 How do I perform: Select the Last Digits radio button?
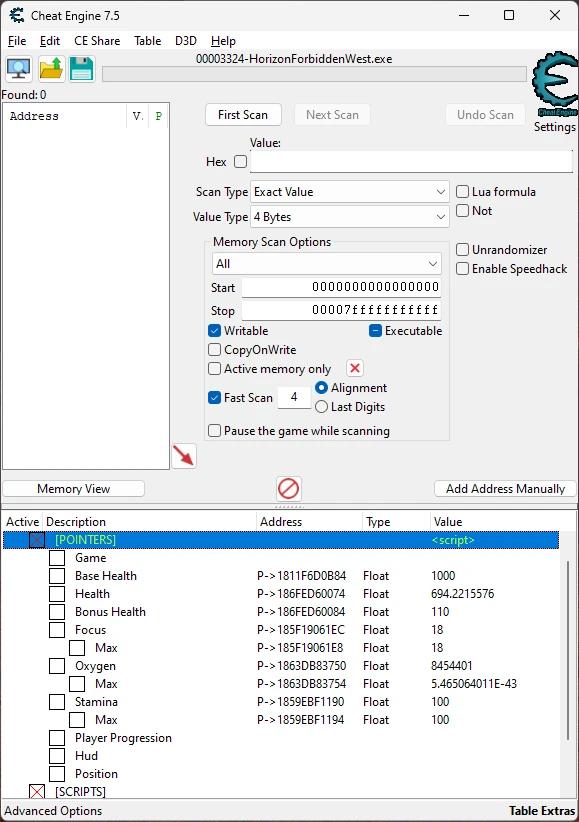tap(321, 407)
